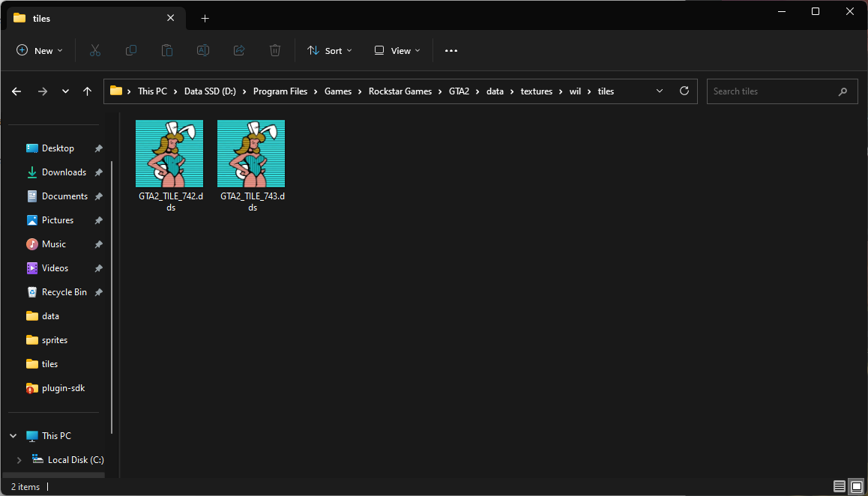The image size is (868, 496).
Task: Click the Back navigation arrow
Action: coord(16,91)
